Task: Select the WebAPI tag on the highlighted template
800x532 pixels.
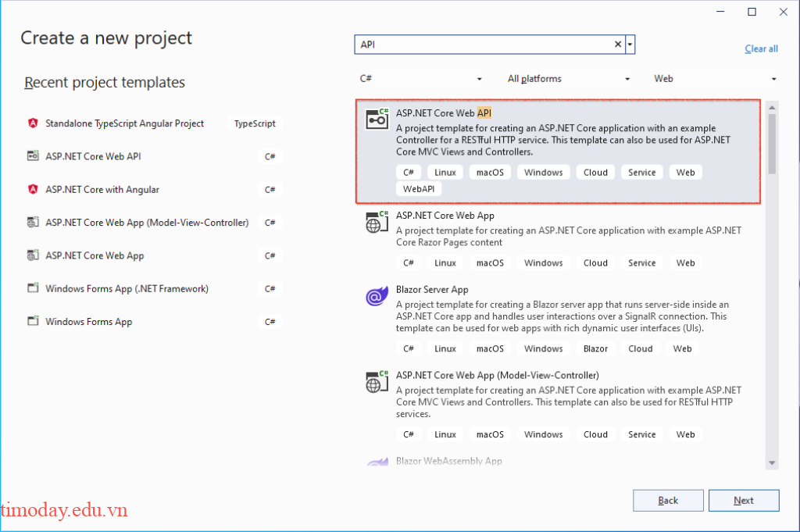Action: [419, 188]
